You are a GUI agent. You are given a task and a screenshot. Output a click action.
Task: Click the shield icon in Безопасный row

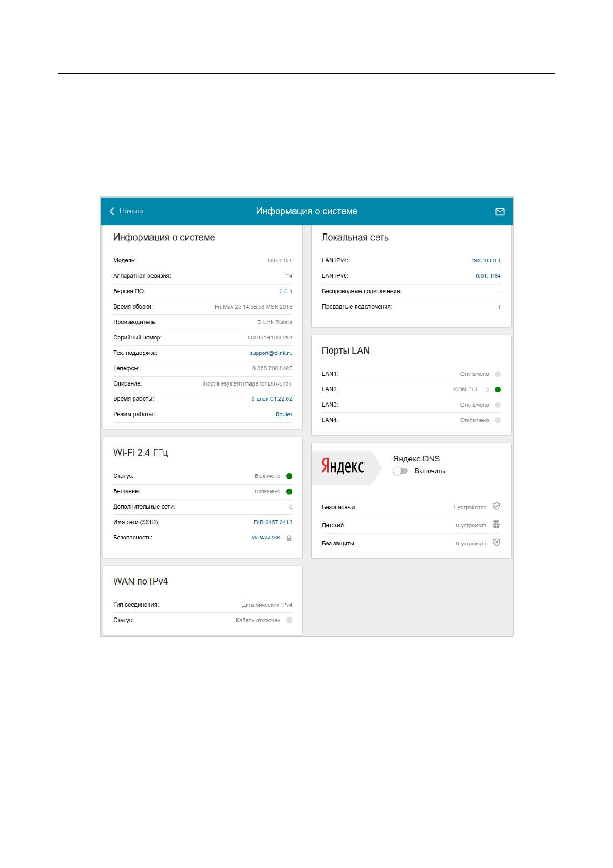tap(496, 506)
